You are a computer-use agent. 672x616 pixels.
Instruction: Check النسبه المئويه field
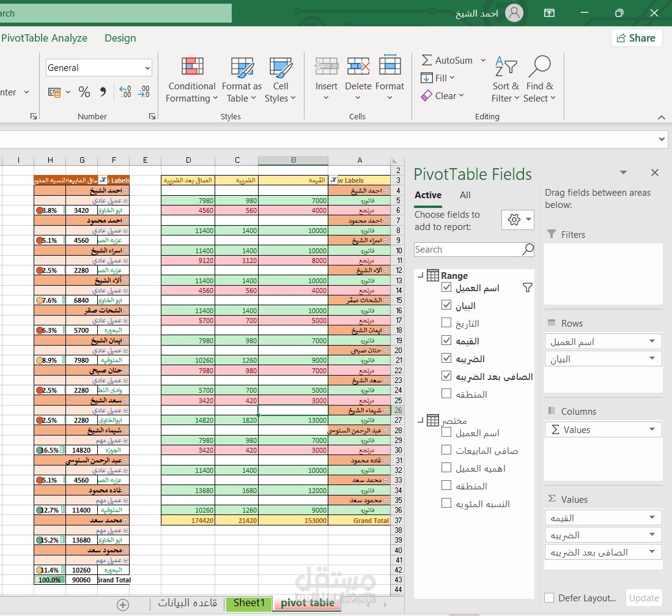[x=446, y=503]
